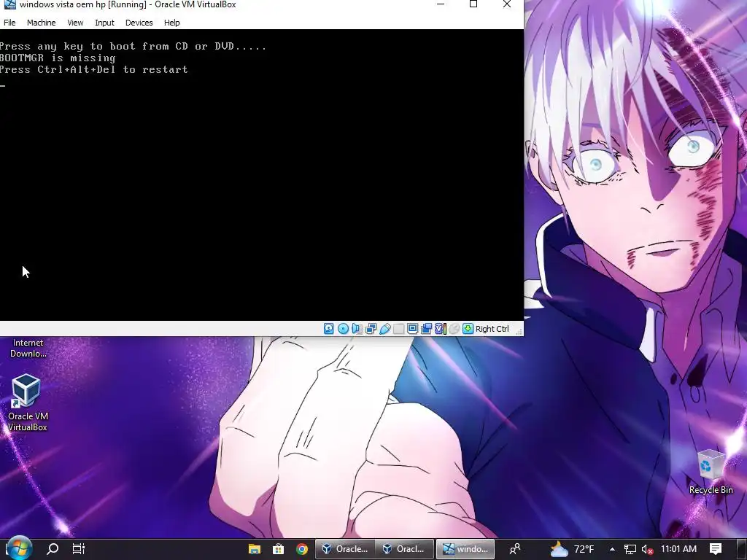Select the Recycle Bin desktop icon
747x560 pixels.
click(x=711, y=472)
